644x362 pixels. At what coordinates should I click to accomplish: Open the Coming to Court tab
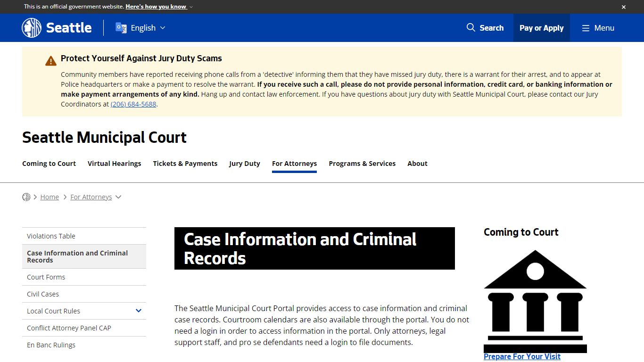pyautogui.click(x=49, y=164)
